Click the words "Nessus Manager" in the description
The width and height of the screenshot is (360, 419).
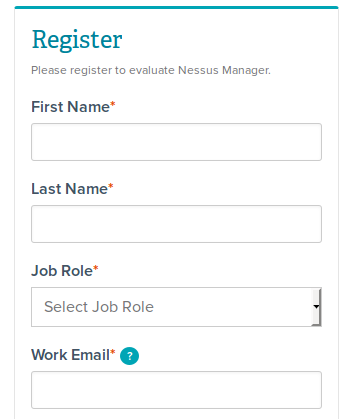click(224, 70)
